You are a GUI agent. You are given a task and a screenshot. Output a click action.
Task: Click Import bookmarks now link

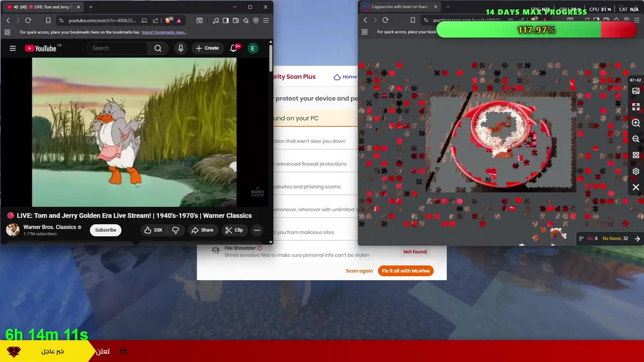[164, 32]
